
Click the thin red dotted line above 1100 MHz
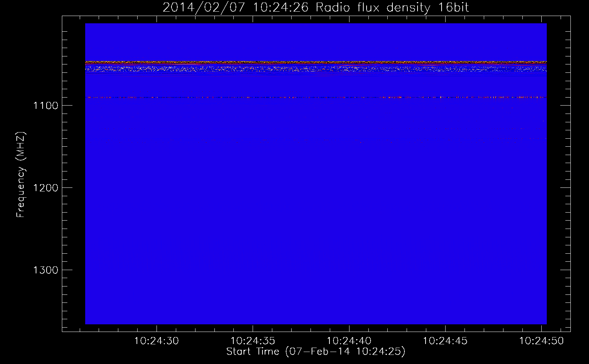coord(316,97)
